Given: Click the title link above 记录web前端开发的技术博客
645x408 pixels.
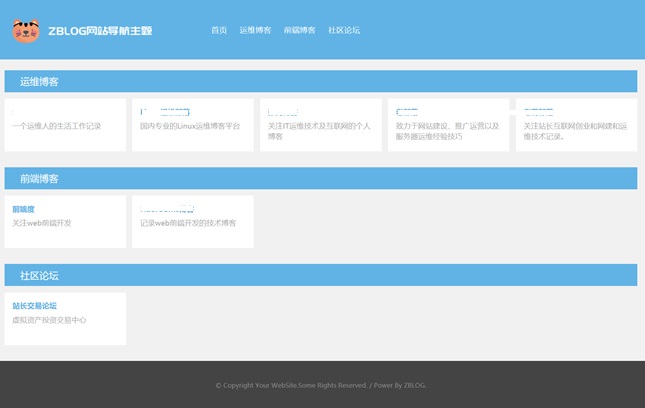Looking at the screenshot, I should (167, 209).
